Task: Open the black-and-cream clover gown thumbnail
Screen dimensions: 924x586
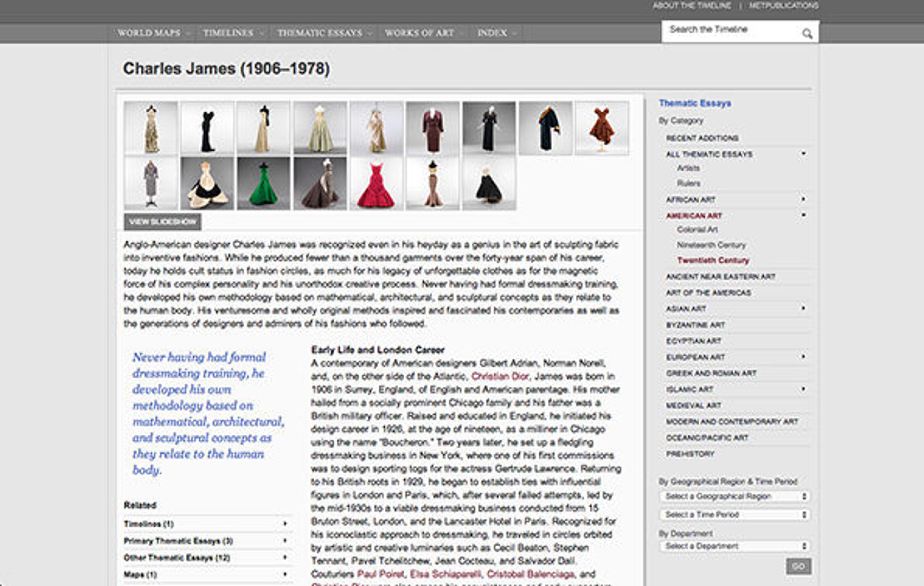Action: (x=207, y=184)
